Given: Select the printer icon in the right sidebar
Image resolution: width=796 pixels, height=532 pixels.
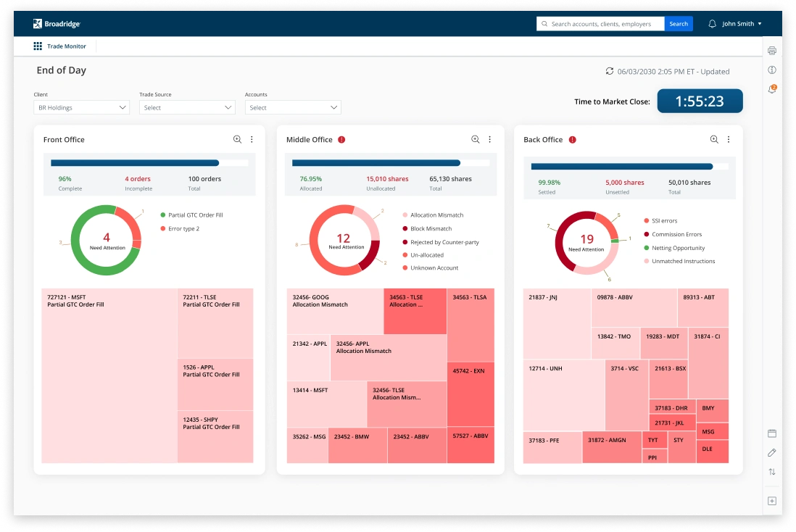Looking at the screenshot, I should coord(771,50).
